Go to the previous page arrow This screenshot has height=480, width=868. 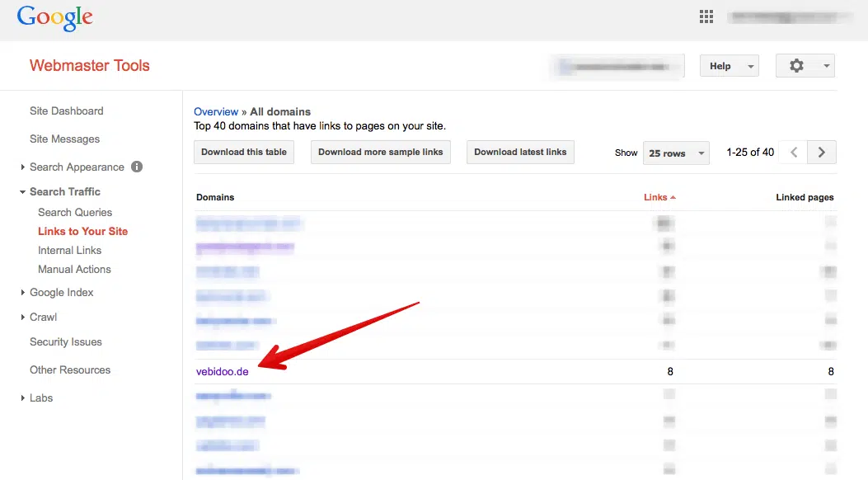(x=794, y=153)
